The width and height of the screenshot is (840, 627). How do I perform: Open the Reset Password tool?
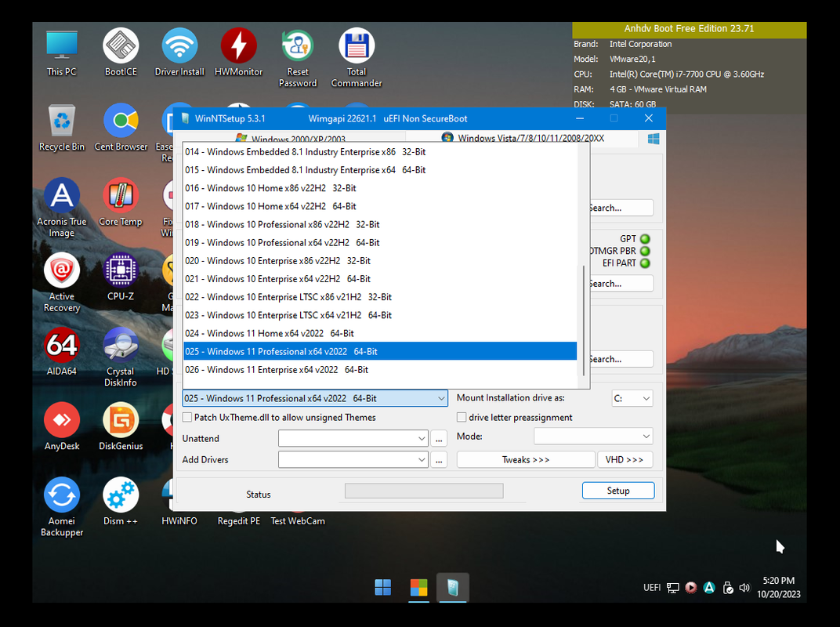tap(297, 59)
